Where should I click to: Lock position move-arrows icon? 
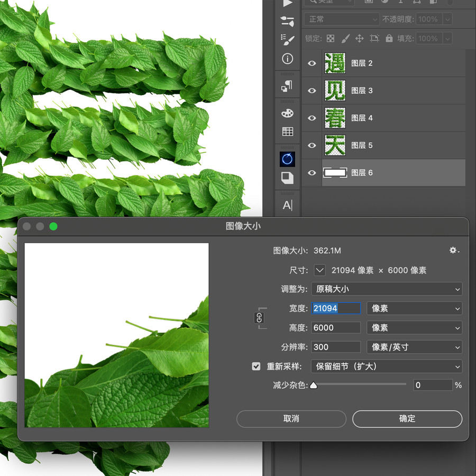click(360, 38)
